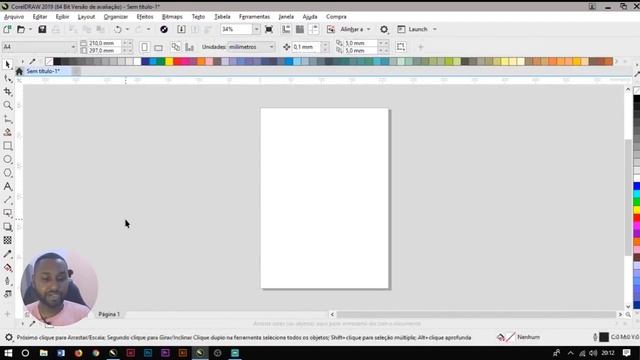Click the Open folder icon
640x360 pixels.
pyautogui.click(x=21, y=29)
